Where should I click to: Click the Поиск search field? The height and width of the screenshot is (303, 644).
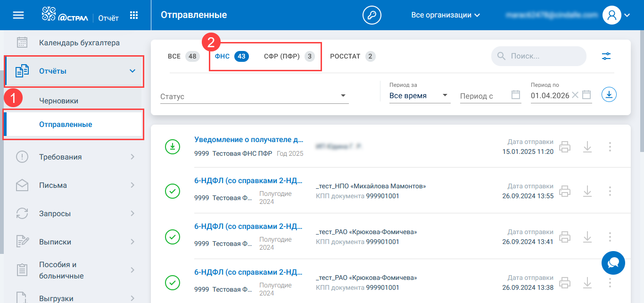[542, 56]
